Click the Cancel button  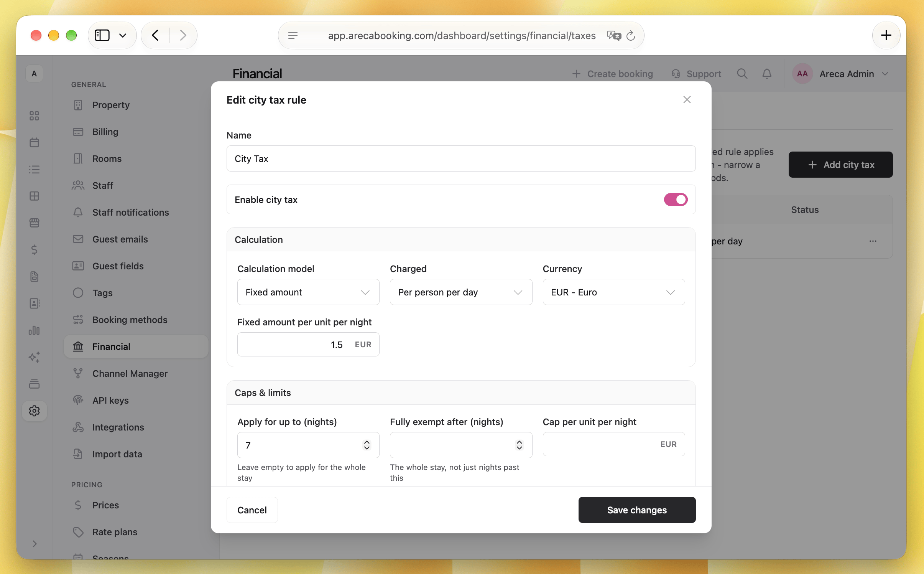(x=252, y=510)
